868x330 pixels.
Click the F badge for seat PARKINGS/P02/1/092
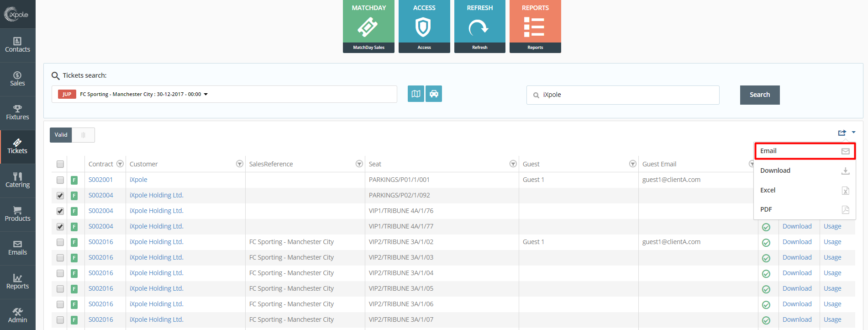[x=74, y=196]
